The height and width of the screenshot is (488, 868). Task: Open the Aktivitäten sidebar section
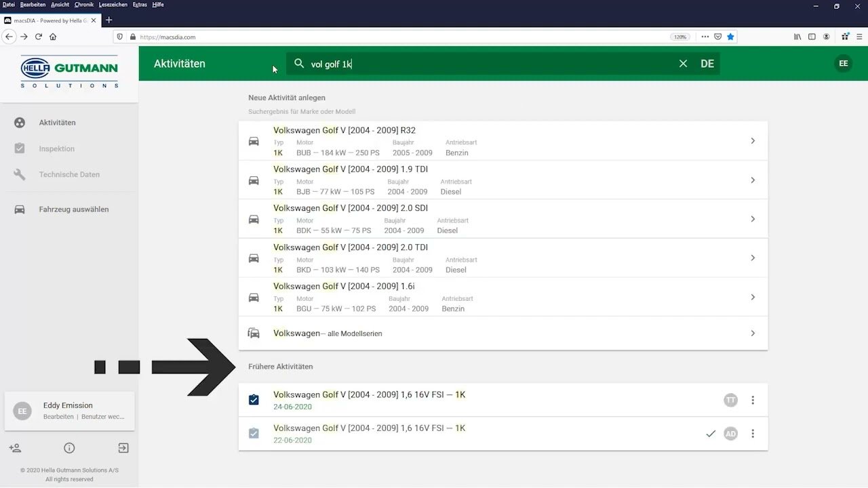click(58, 123)
